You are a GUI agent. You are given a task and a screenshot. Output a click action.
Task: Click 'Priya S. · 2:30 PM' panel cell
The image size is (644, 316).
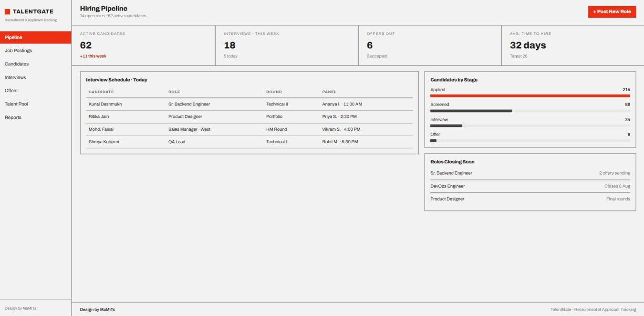click(x=339, y=116)
